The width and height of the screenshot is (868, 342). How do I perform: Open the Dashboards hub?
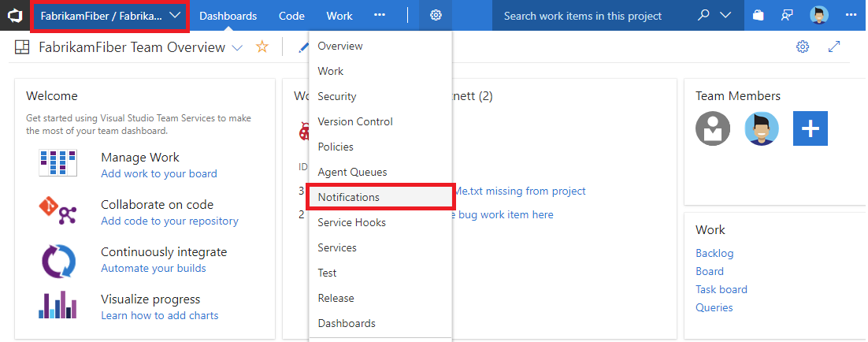tap(228, 16)
